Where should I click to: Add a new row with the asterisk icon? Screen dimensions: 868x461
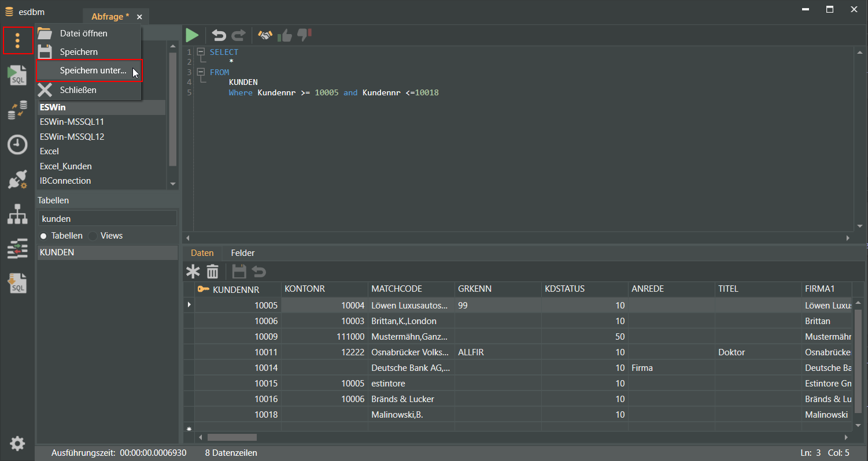[193, 272]
